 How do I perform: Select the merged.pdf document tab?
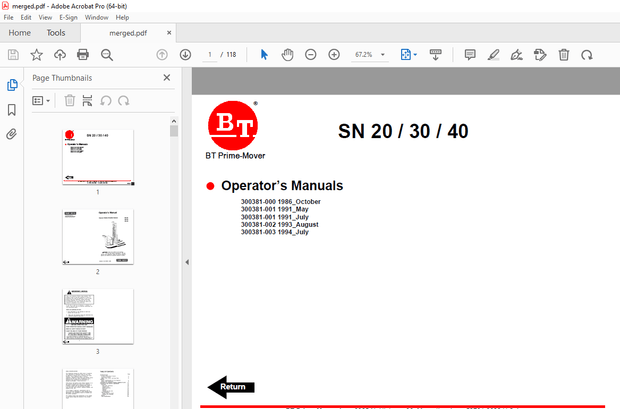click(x=128, y=33)
